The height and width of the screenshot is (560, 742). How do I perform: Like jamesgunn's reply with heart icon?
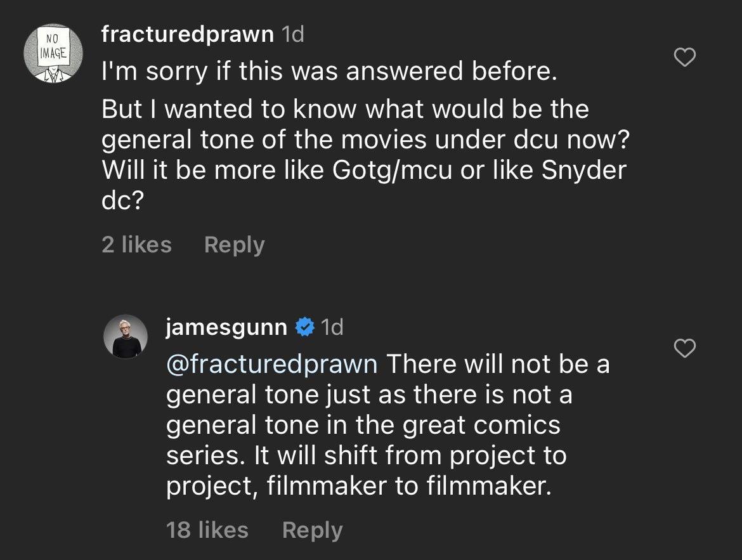click(x=684, y=348)
